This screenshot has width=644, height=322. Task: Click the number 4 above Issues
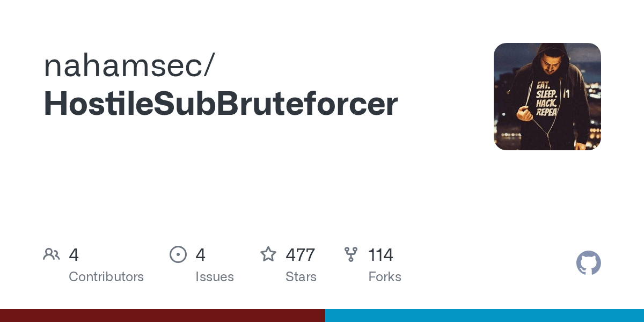[x=201, y=255]
